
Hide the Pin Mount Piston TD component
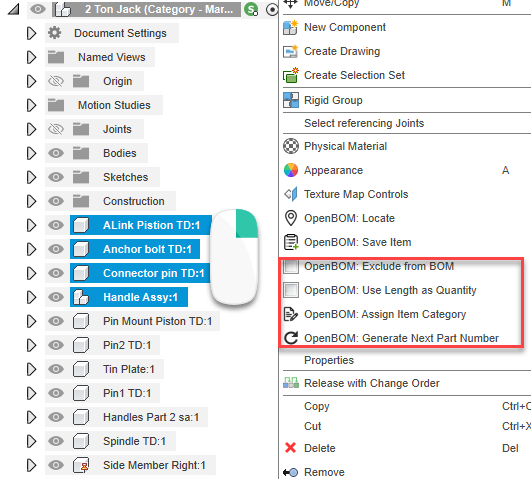tap(56, 321)
